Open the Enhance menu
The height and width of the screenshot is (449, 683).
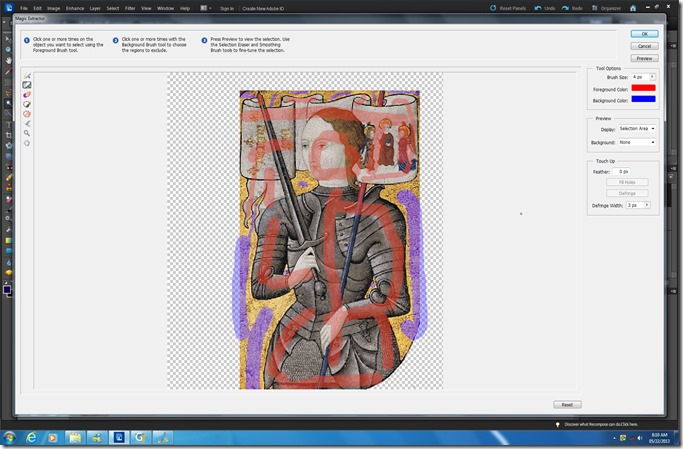tap(75, 7)
